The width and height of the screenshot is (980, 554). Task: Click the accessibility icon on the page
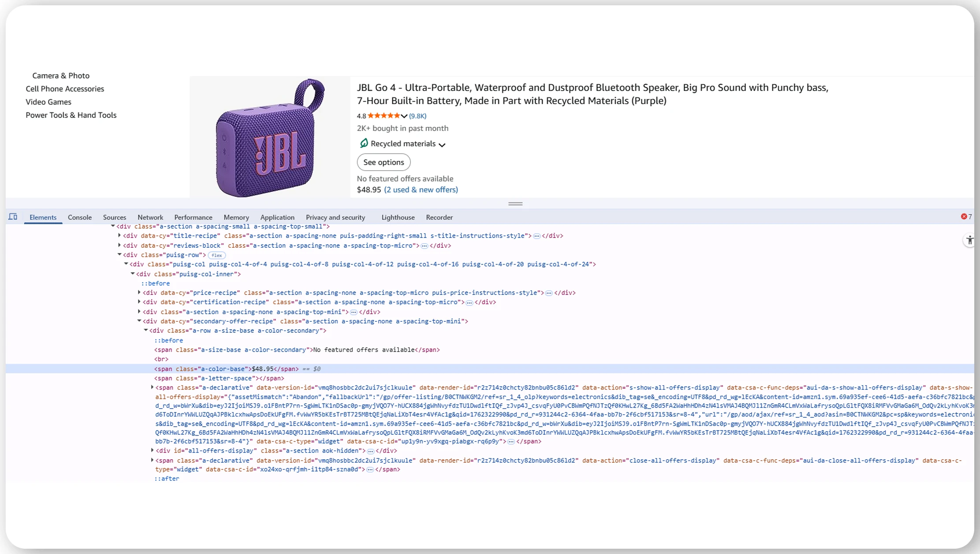pos(969,240)
